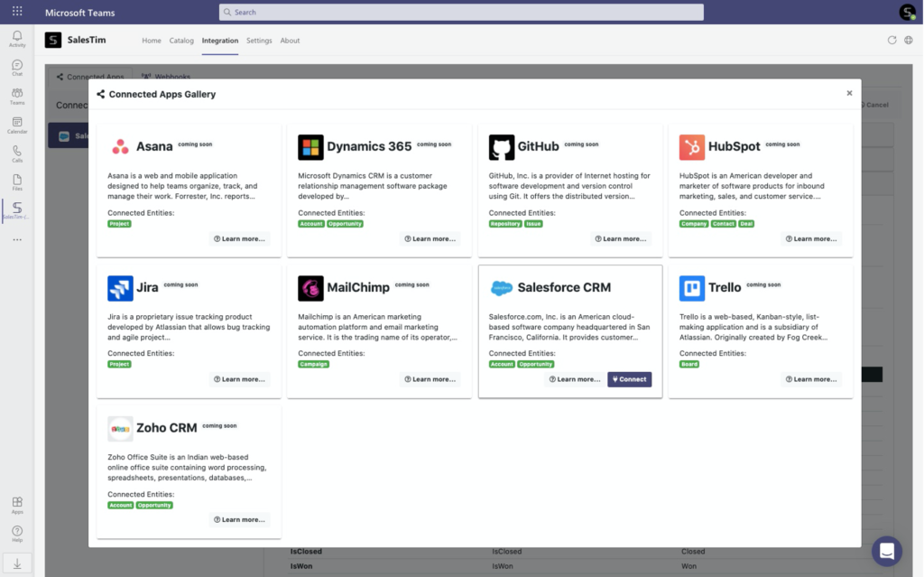The height and width of the screenshot is (577, 924).
Task: Click the user profile avatar
Action: coord(908,12)
